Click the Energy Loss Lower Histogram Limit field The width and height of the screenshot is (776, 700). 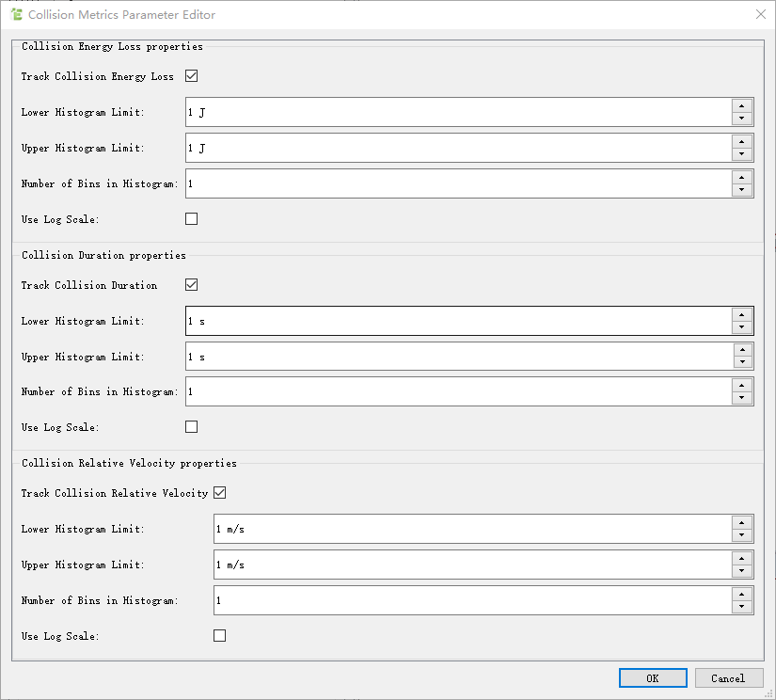tap(458, 112)
